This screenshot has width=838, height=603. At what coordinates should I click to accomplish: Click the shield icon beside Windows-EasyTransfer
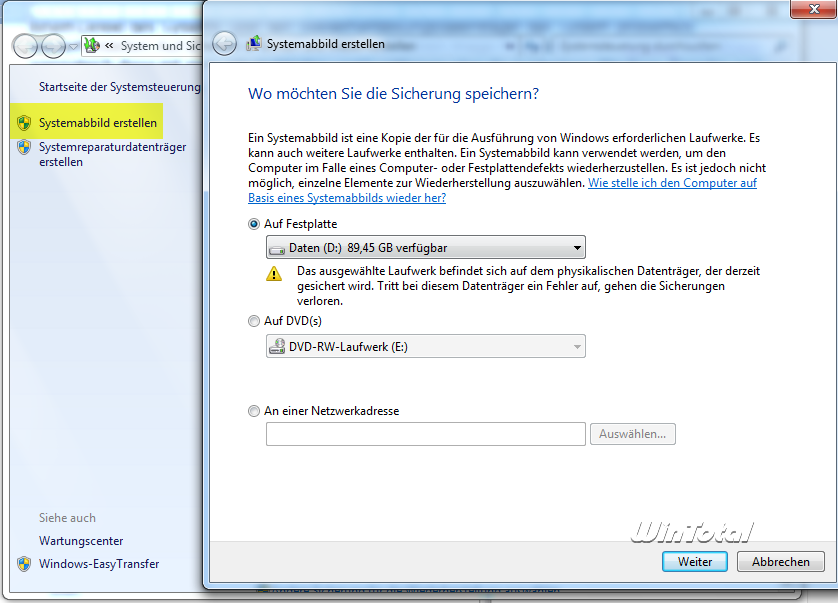point(24,564)
